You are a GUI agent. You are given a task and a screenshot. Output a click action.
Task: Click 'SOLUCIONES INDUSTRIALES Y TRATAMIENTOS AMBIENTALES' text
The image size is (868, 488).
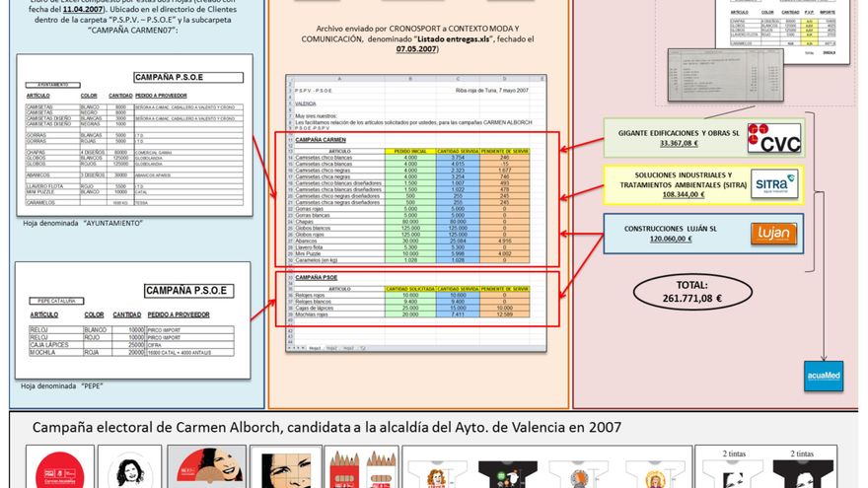tap(684, 179)
